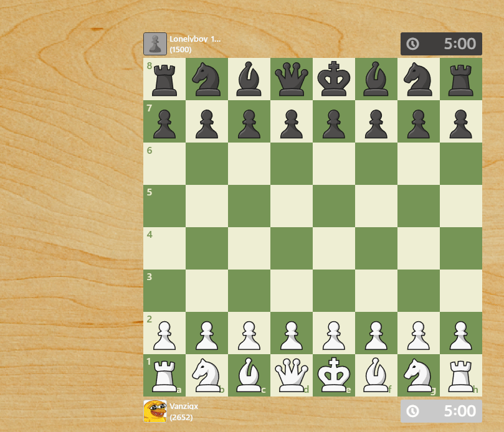Select the black queen on d8
504x432 pixels.
292,79
